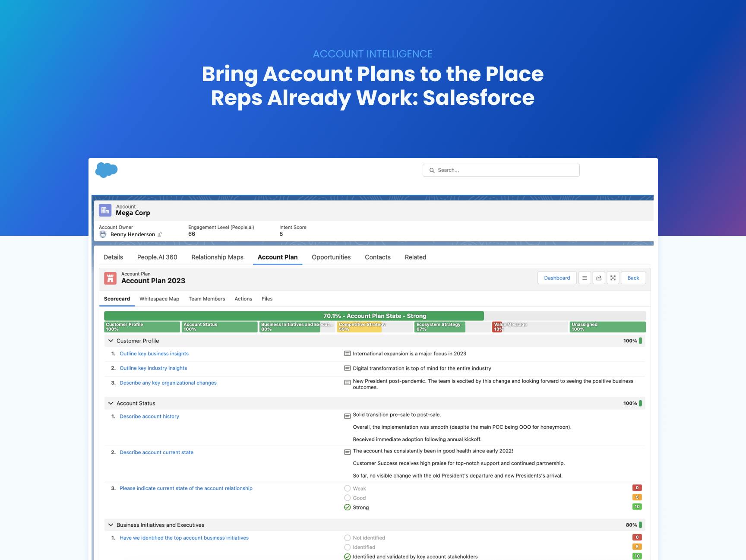This screenshot has height=560, width=746.
Task: Click Business Initiatives 80% score segment
Action: pos(297,327)
